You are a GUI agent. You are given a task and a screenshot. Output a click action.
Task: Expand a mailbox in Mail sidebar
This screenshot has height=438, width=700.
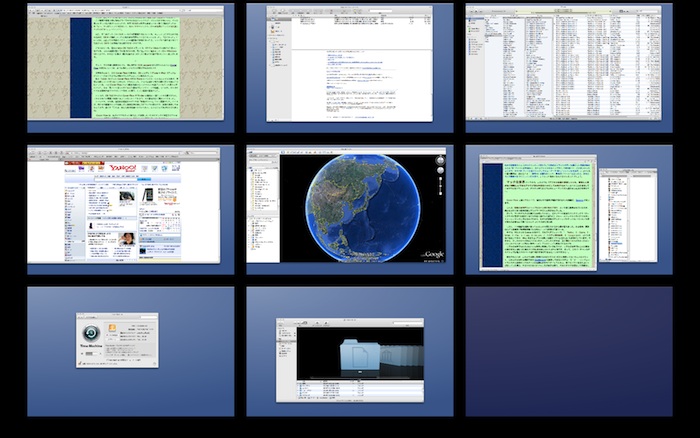tap(272, 40)
